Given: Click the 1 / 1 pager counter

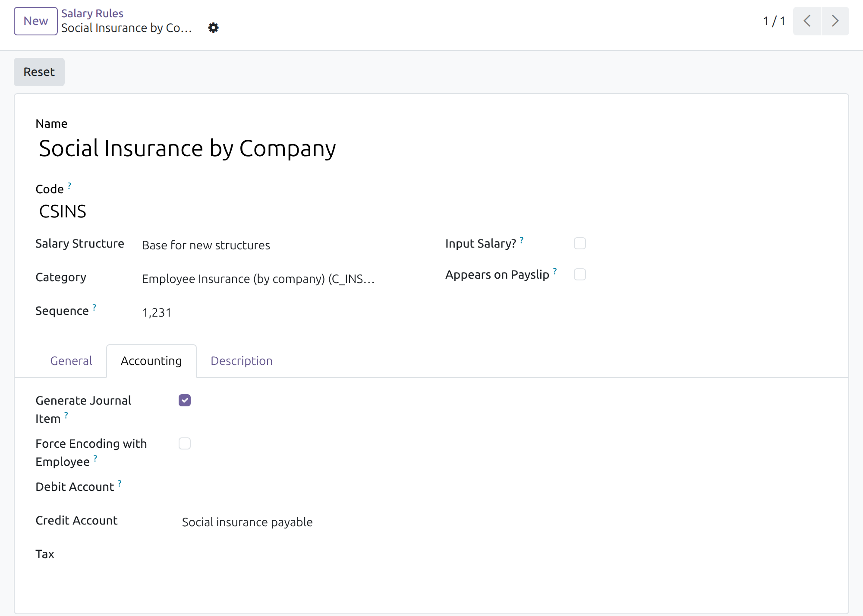Looking at the screenshot, I should [x=774, y=21].
